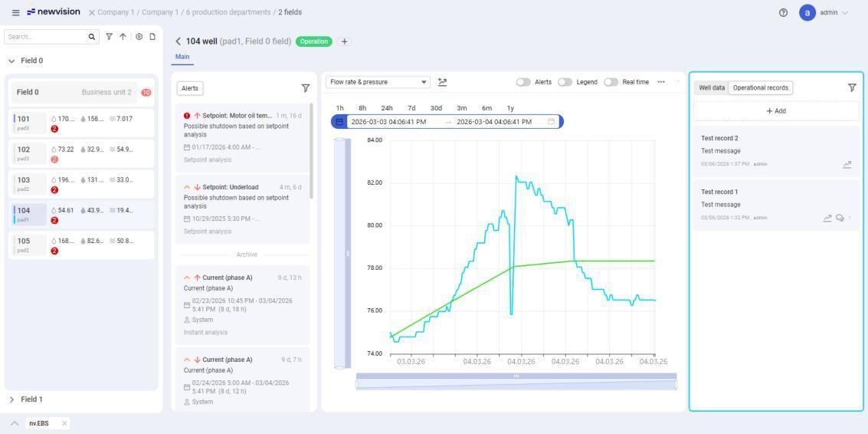Open the operational records filter icon
This screenshot has width=868, height=434.
[852, 87]
